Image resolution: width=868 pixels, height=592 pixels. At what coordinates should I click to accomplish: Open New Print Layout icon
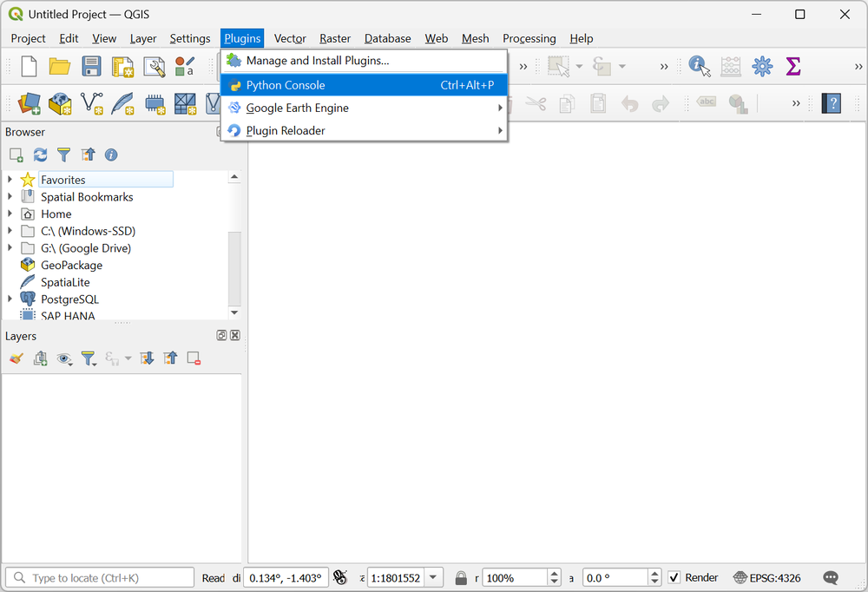[122, 67]
